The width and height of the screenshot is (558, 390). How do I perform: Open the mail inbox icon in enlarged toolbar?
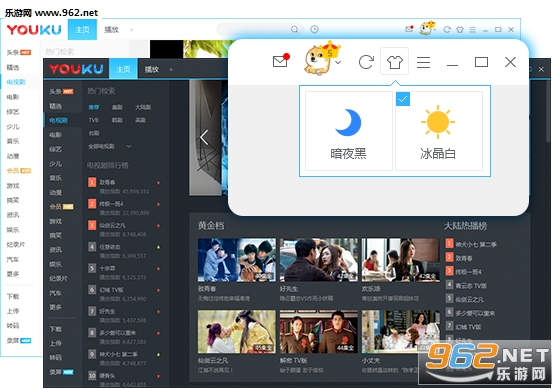coord(280,62)
